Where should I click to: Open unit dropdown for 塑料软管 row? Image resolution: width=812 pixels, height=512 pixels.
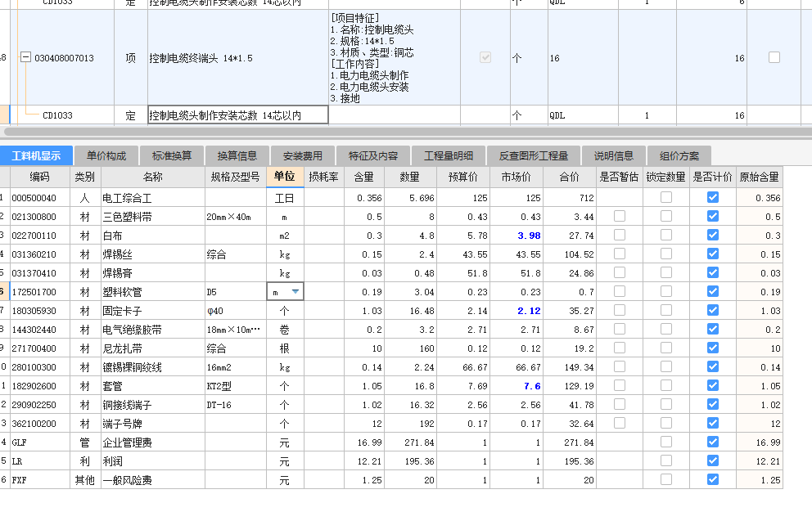point(295,292)
